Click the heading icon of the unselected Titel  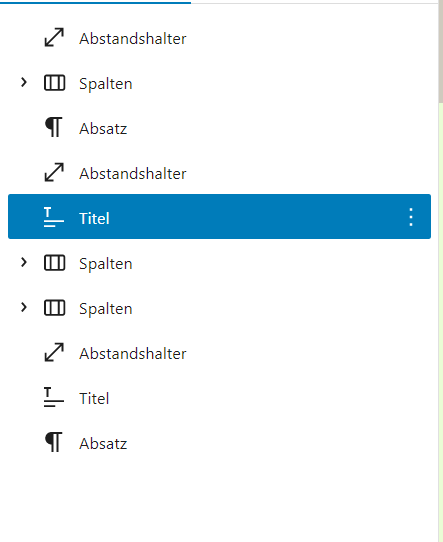[54, 397]
